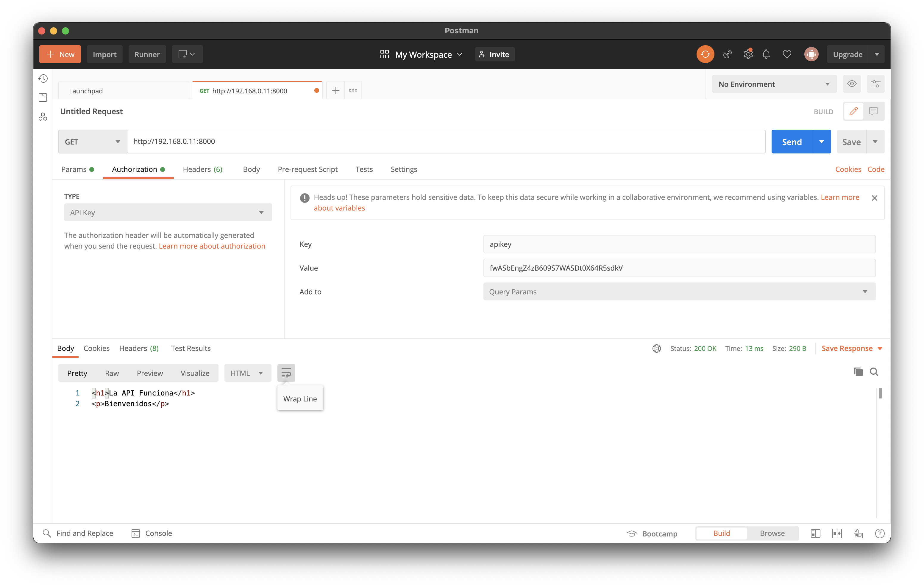Follow Learn more about authorization link

point(212,246)
